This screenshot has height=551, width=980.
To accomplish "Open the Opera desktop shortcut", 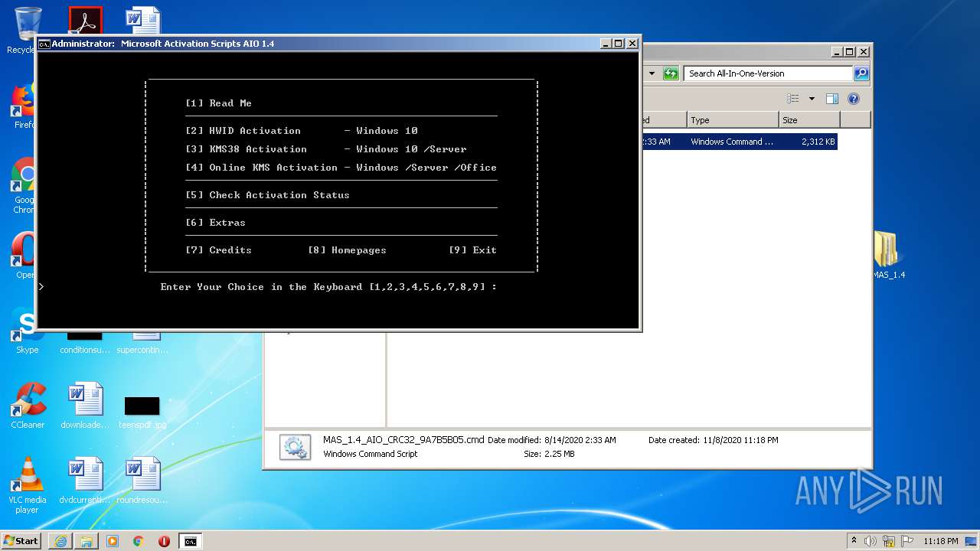I will [23, 256].
